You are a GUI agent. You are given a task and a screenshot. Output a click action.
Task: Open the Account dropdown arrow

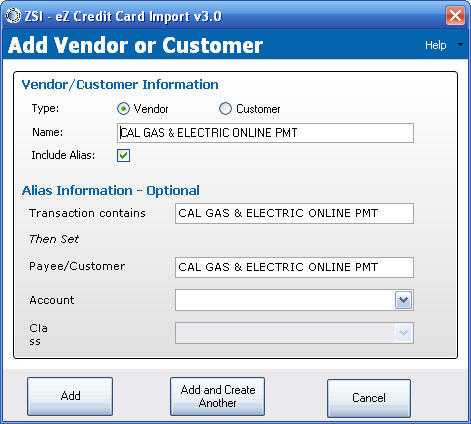[404, 300]
